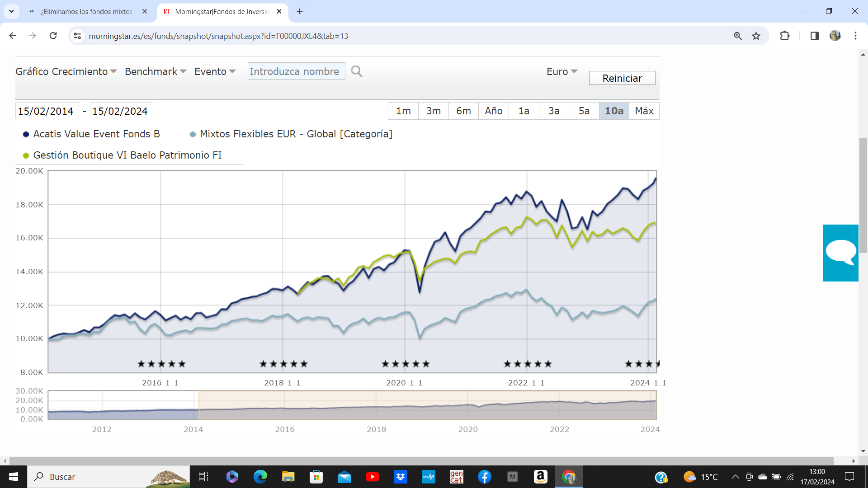Select the 3a time range
The height and width of the screenshot is (488, 868).
point(554,111)
